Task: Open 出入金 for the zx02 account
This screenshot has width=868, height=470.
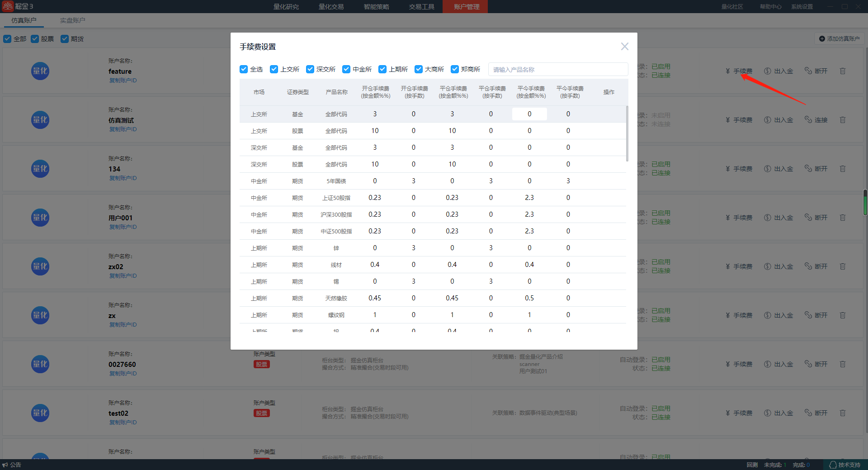Action: tap(778, 266)
